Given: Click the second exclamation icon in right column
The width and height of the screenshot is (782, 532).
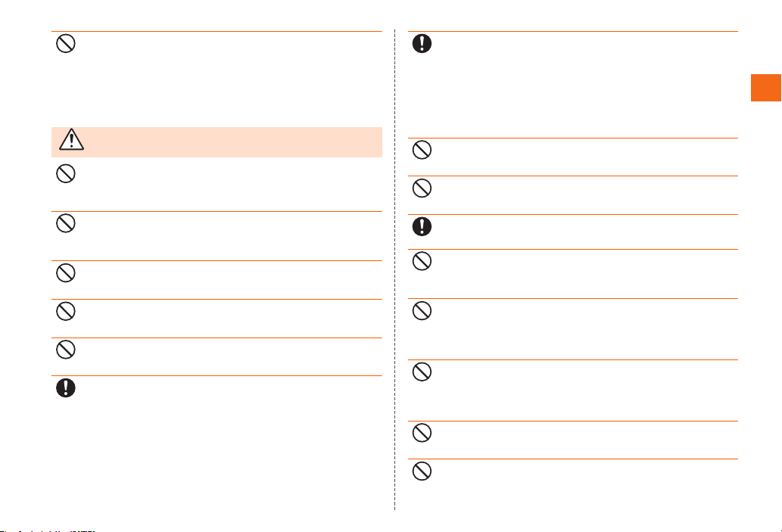Looking at the screenshot, I should 422,226.
